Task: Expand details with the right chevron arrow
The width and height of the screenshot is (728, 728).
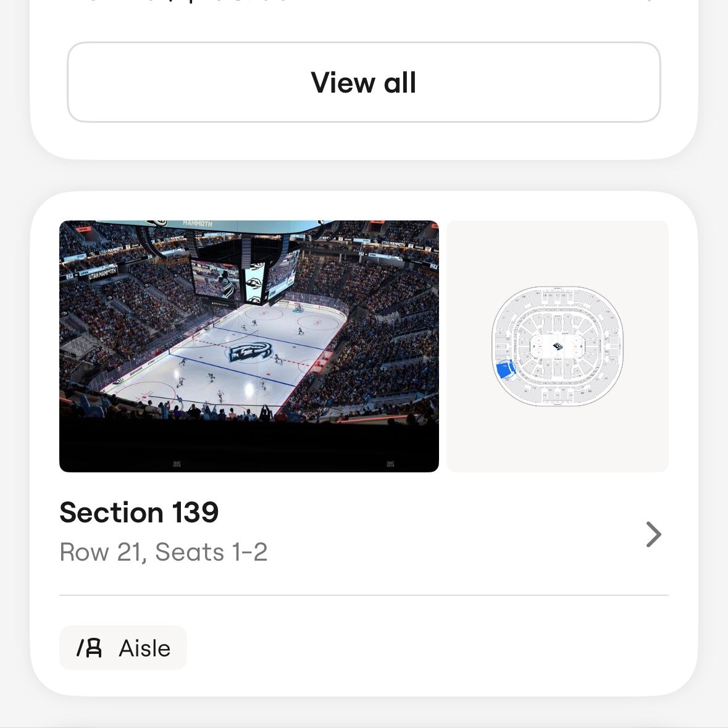Action: [x=653, y=534]
